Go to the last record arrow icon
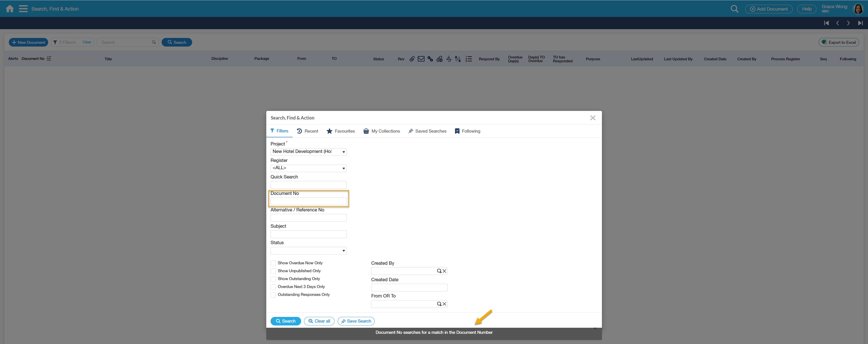Viewport: 868px width, 344px height. point(860,23)
